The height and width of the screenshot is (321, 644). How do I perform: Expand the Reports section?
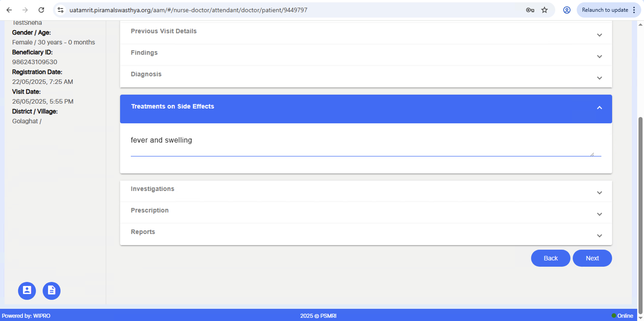coord(366,234)
